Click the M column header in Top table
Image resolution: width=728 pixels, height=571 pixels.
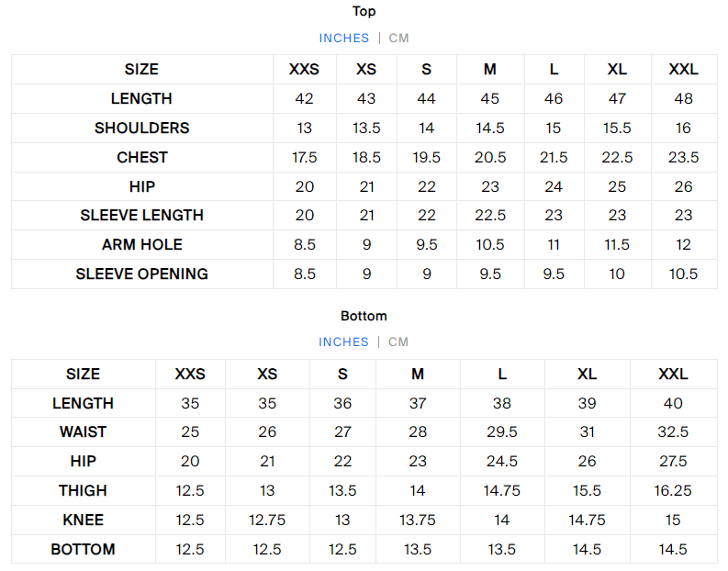pyautogui.click(x=490, y=69)
